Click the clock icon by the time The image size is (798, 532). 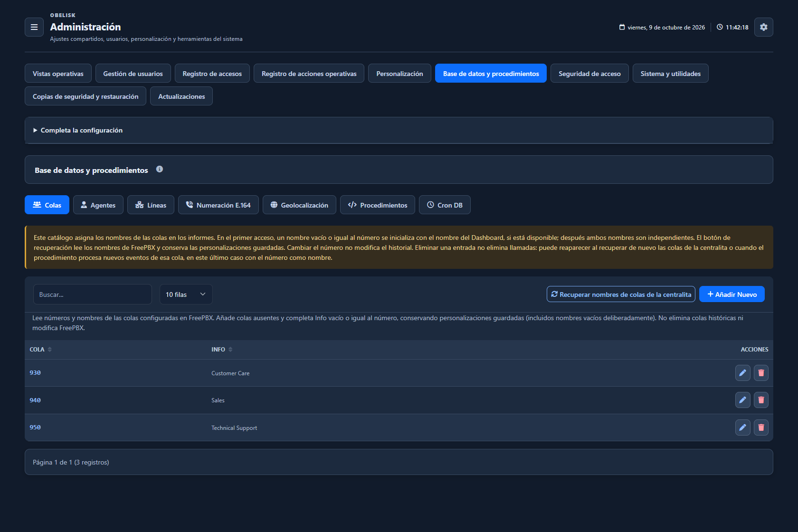[720, 27]
